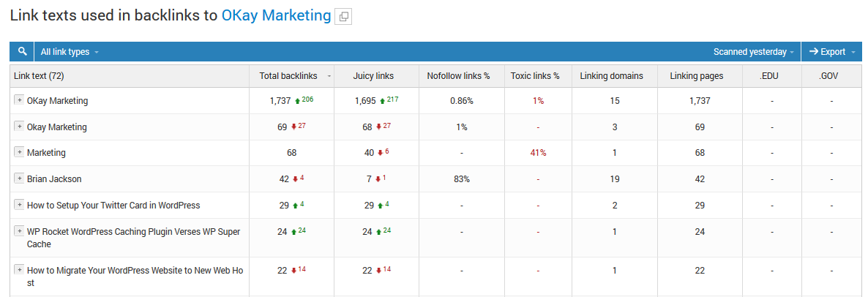The height and width of the screenshot is (297, 868).
Task: Expand the Marketing link text row
Action: point(19,152)
